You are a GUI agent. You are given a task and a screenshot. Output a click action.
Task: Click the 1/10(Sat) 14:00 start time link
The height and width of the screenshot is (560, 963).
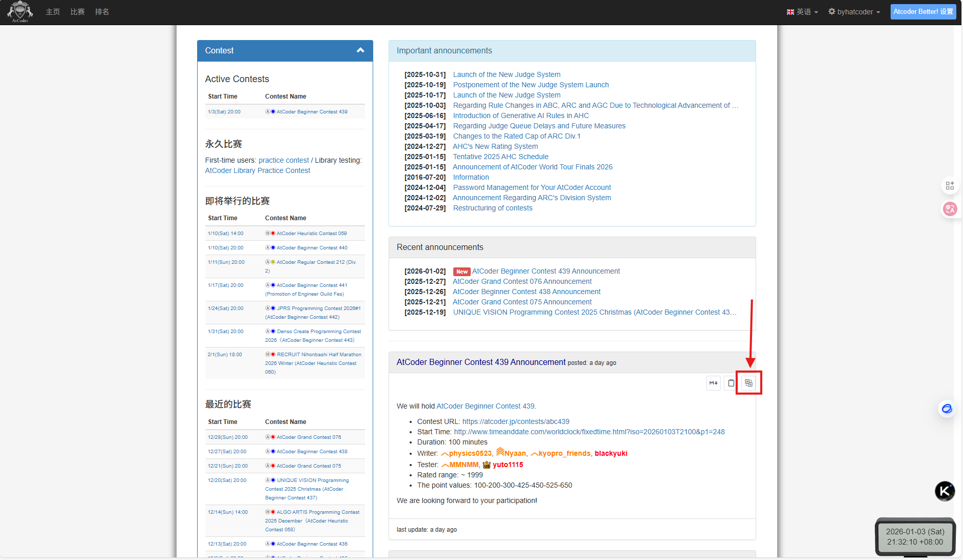(226, 234)
